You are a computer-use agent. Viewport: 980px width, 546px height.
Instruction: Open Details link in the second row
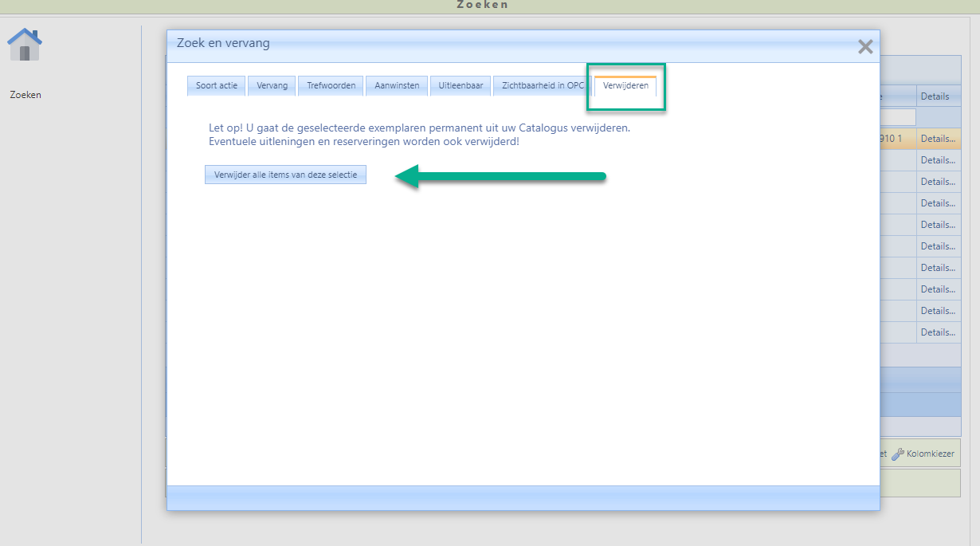(x=938, y=160)
